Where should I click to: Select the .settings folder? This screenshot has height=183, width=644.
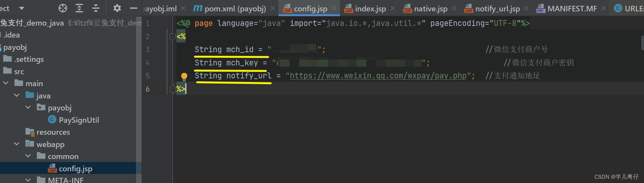pyautogui.click(x=29, y=59)
